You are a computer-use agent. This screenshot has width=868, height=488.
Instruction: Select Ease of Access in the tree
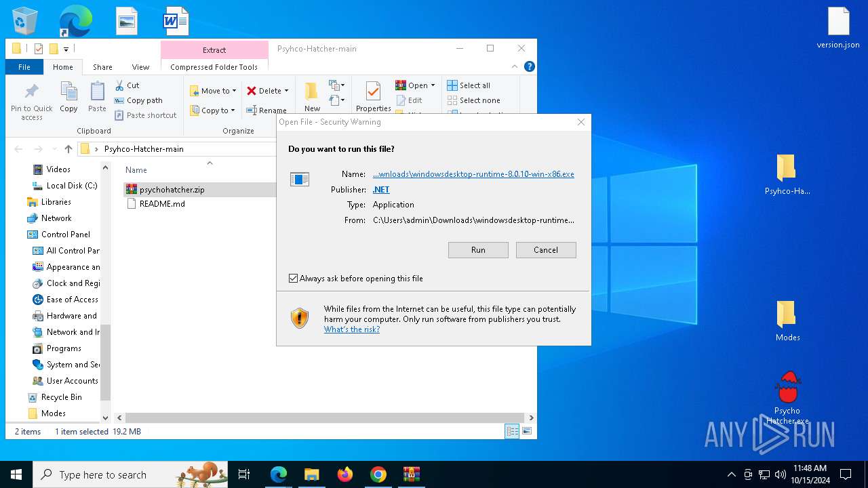[x=72, y=300]
